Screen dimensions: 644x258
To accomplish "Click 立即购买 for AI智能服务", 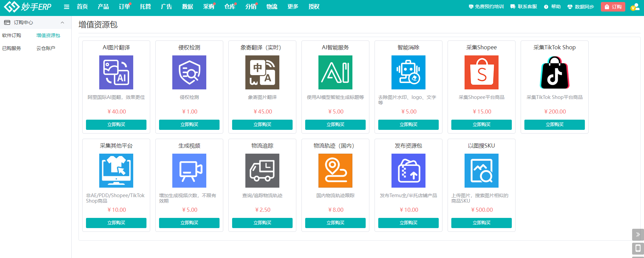I will pyautogui.click(x=335, y=125).
